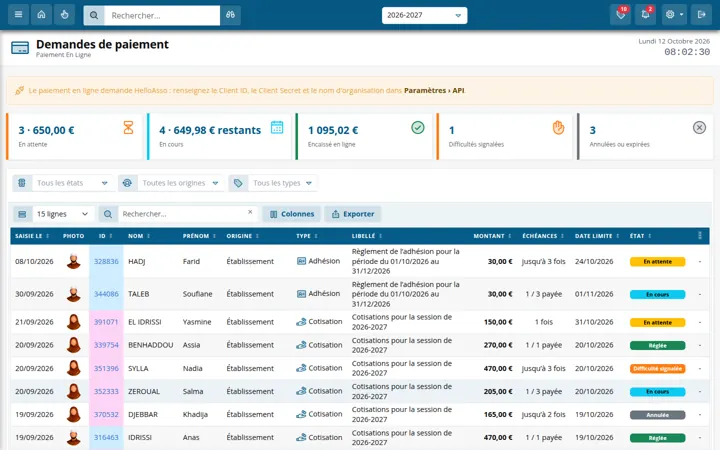Open ID link 328836
Image resolution: width=720 pixels, height=450 pixels.
(x=106, y=261)
